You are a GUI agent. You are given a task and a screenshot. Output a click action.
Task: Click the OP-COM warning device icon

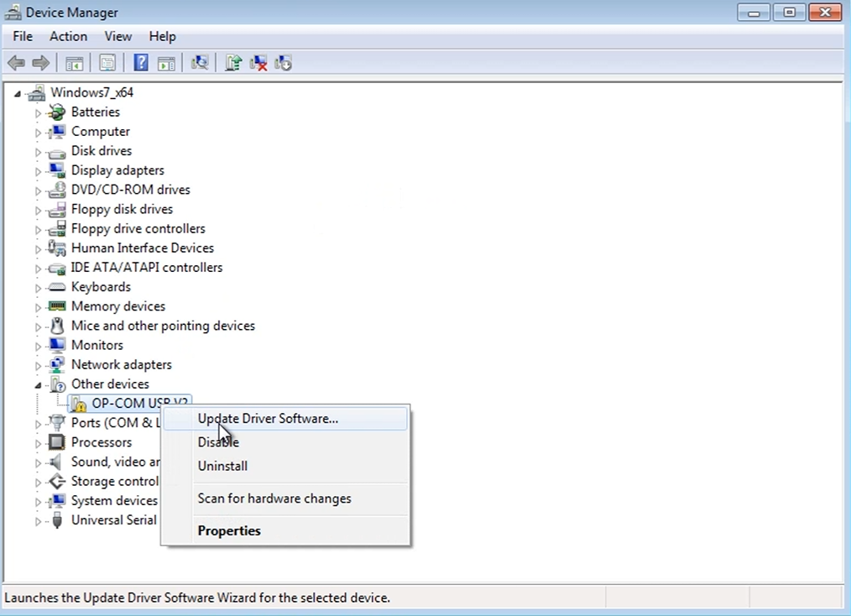77,404
